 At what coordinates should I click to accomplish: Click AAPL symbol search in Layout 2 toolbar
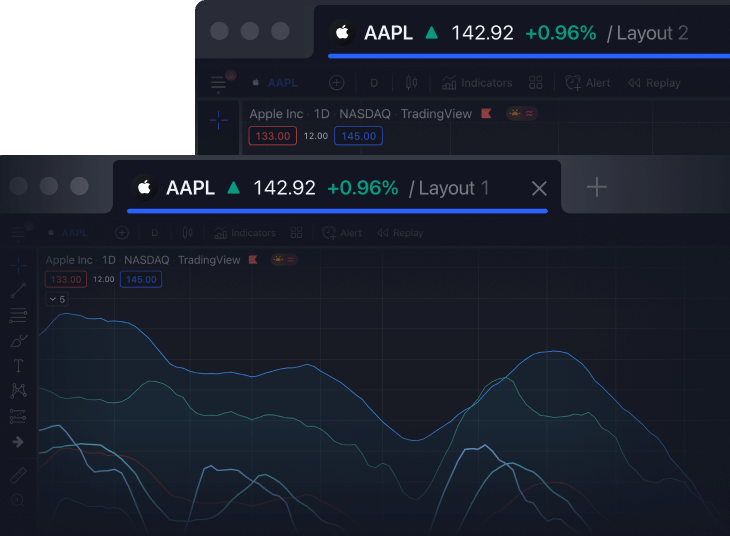coord(282,83)
